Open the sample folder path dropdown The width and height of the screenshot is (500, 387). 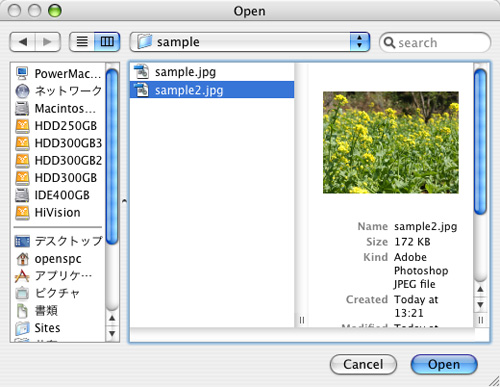coord(250,42)
